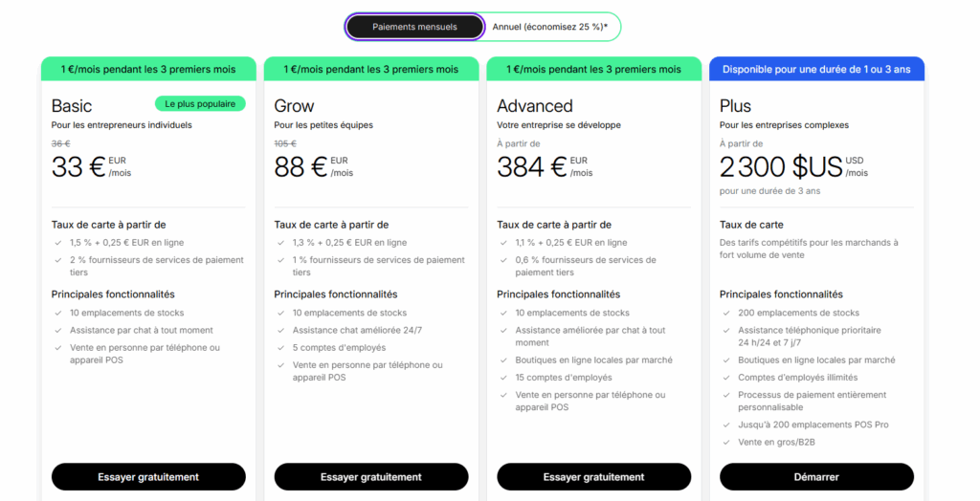Click the Grow plan title
This screenshot has width=980, height=501.
(x=294, y=105)
